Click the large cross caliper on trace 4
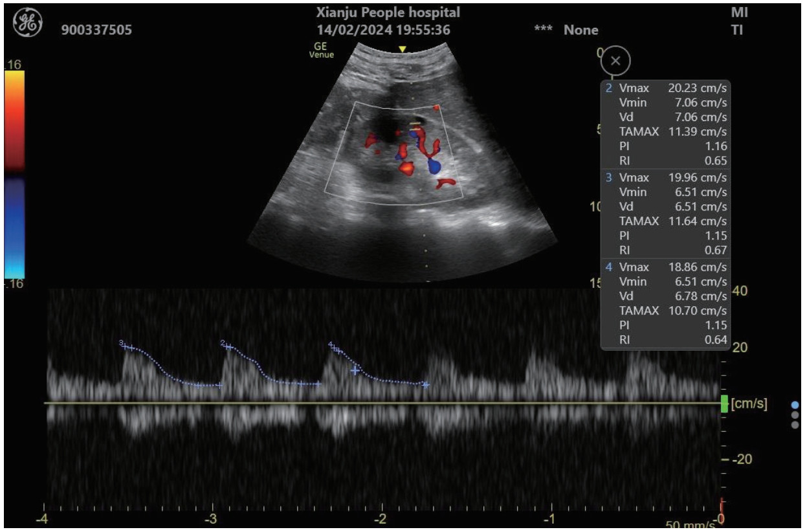This screenshot has height=532, width=807. tap(355, 370)
